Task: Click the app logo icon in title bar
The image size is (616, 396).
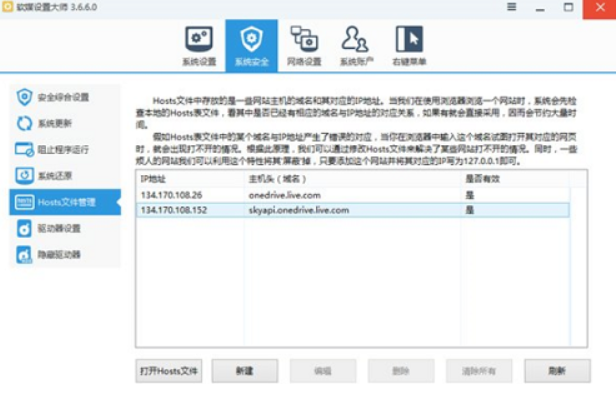Action: pos(7,7)
